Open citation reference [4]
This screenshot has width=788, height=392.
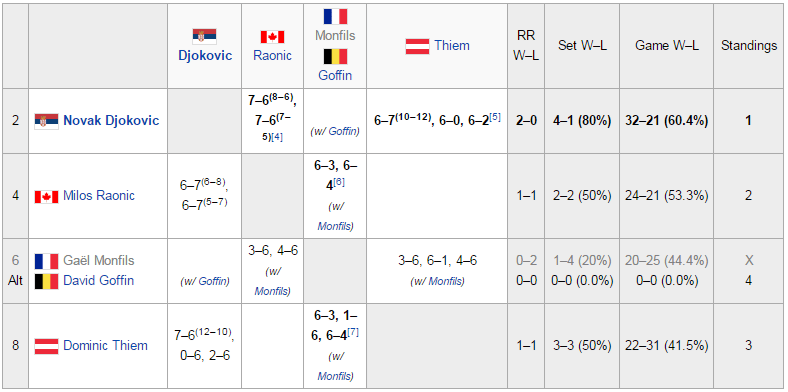pyautogui.click(x=276, y=137)
